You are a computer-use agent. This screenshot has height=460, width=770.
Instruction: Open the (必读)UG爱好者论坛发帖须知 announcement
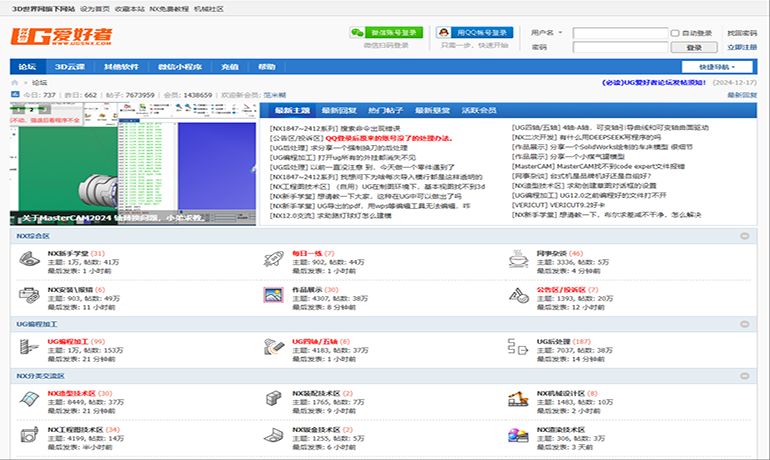[654, 82]
